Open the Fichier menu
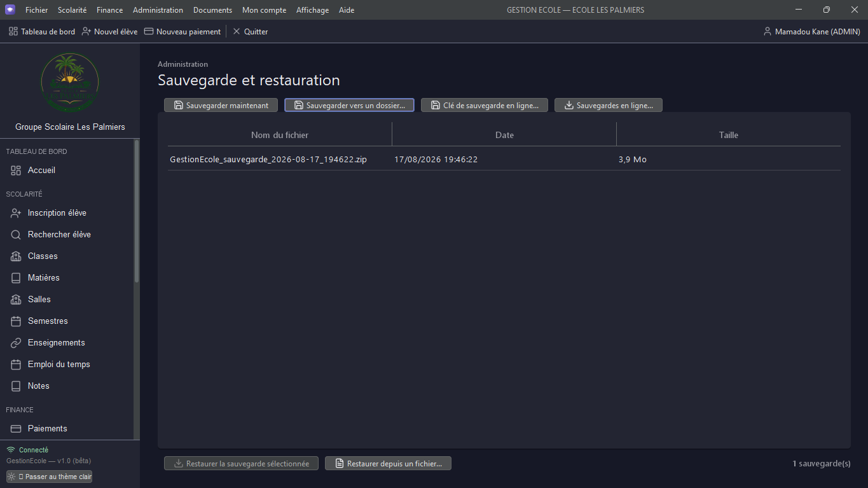Viewport: 868px width, 488px height. point(36,10)
